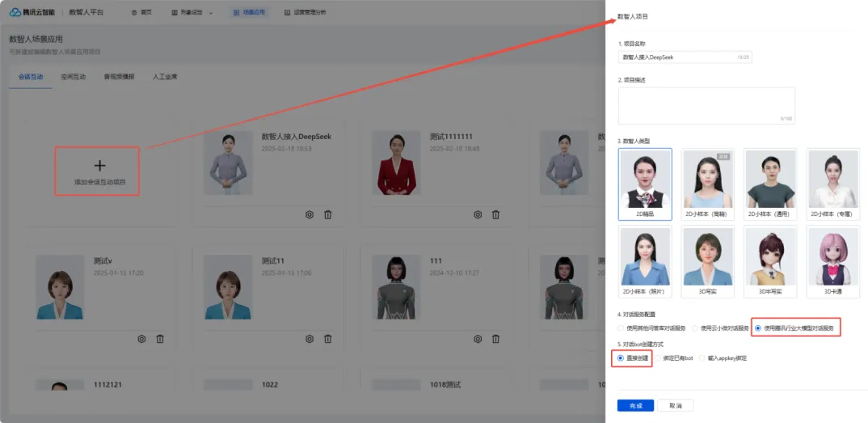
Task: Open settings gear on 测试1111111 card
Action: [x=478, y=214]
